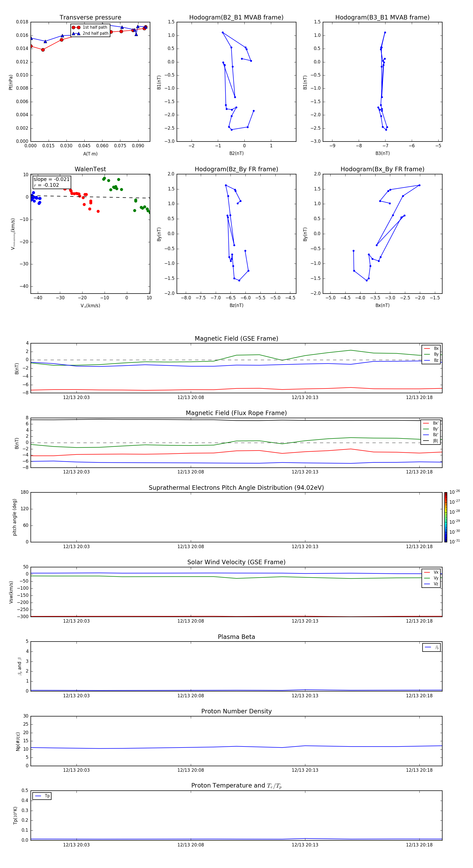Select the Bz' legend entry in Flux Rope plot
473x868 pixels.
click(431, 435)
